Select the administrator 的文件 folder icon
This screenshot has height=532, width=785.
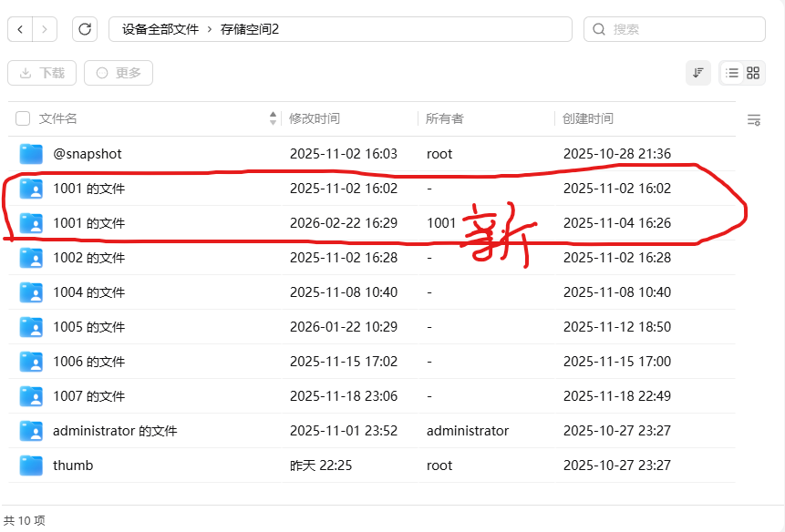(31, 431)
